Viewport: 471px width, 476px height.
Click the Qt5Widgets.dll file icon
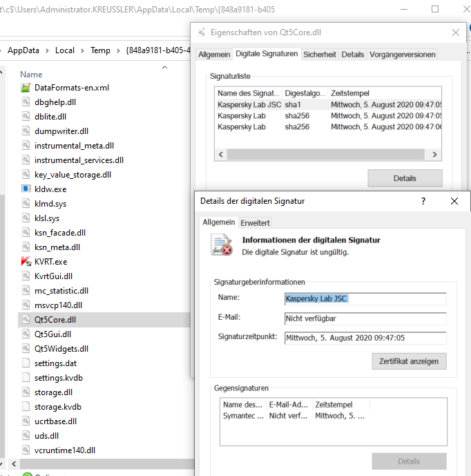point(26,348)
